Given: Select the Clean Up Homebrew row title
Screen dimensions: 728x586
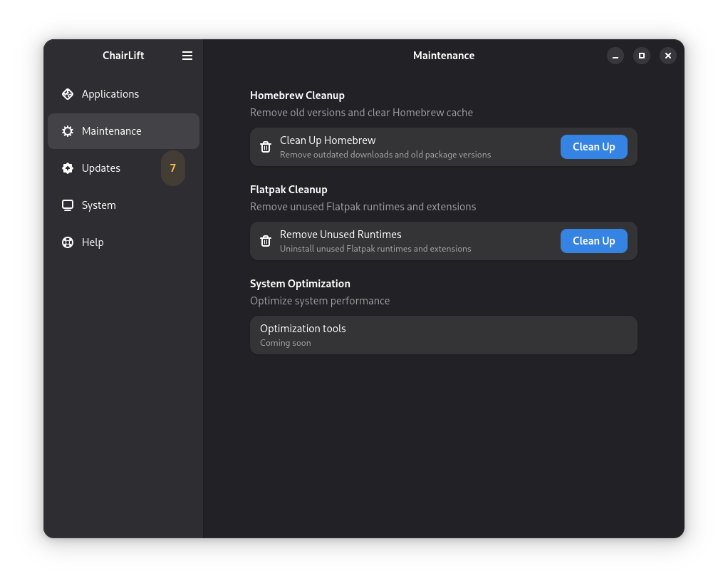Looking at the screenshot, I should click(x=328, y=140).
